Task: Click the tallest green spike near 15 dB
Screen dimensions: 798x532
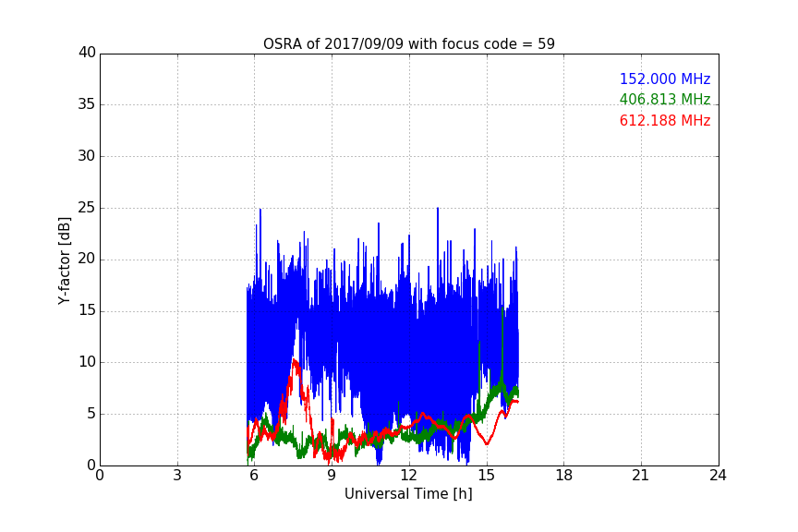Action: 502,309
